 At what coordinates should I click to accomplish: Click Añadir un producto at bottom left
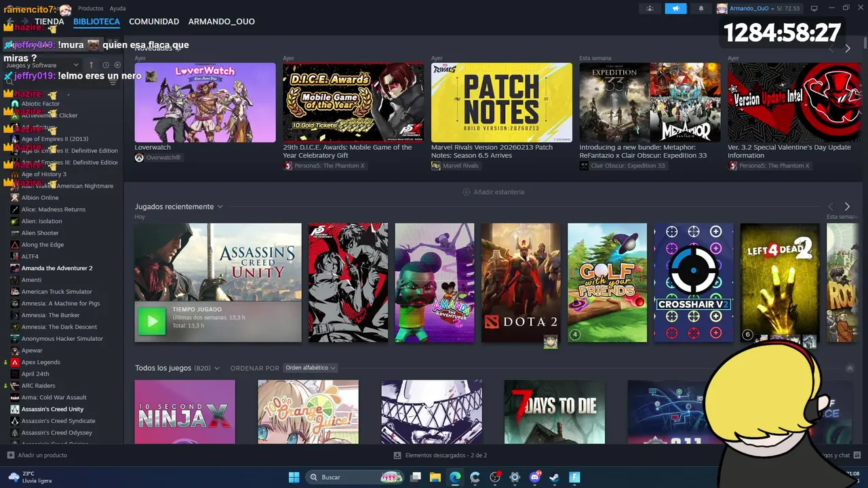(37, 455)
